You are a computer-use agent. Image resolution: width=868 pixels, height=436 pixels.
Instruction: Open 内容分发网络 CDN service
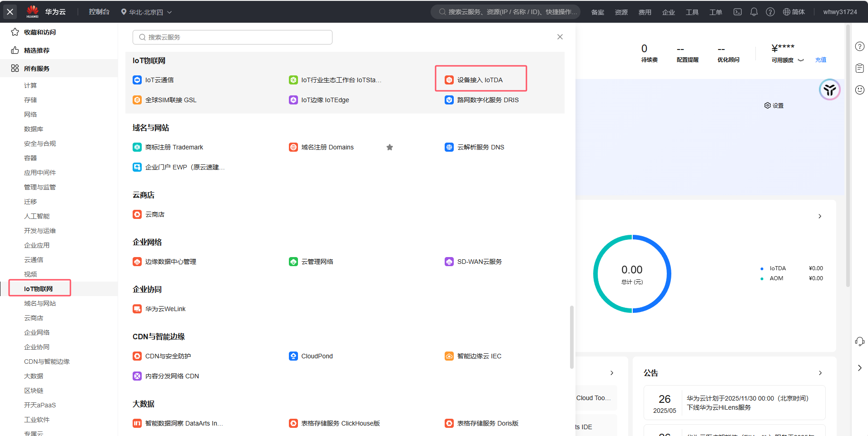pyautogui.click(x=166, y=376)
